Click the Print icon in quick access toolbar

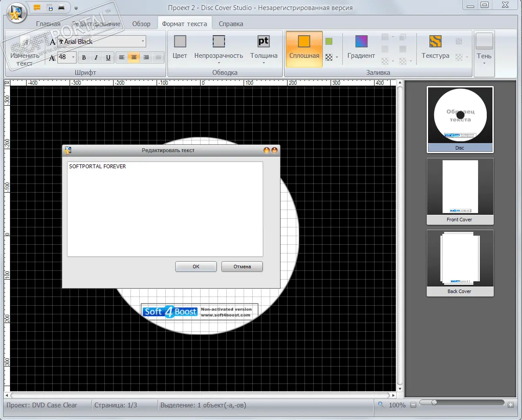62,7
